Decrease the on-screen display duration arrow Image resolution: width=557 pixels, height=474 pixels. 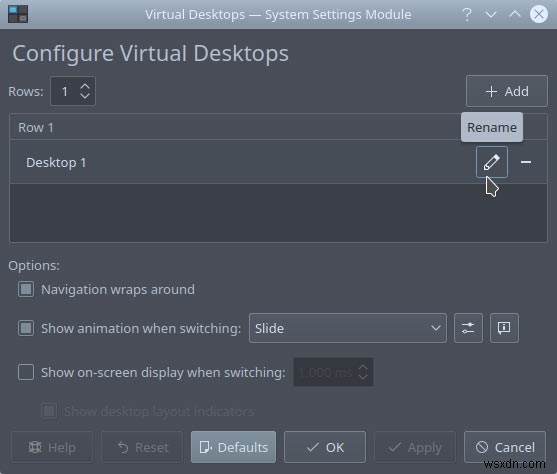point(363,377)
